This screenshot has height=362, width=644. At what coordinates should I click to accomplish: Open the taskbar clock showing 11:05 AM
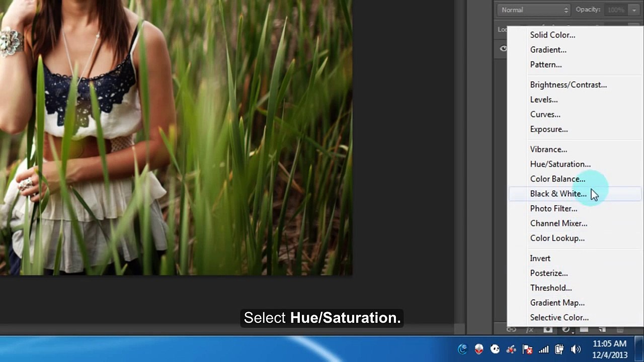coord(609,349)
